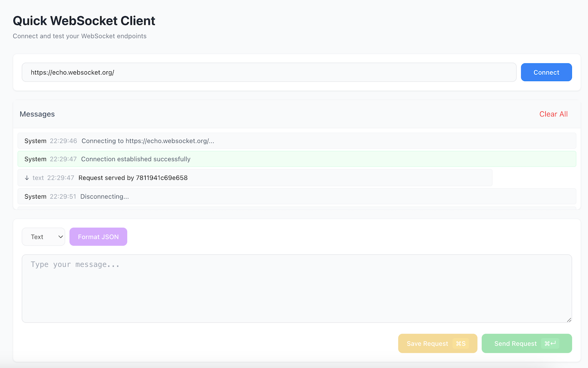
Task: Click the message input textarea
Action: tap(296, 288)
